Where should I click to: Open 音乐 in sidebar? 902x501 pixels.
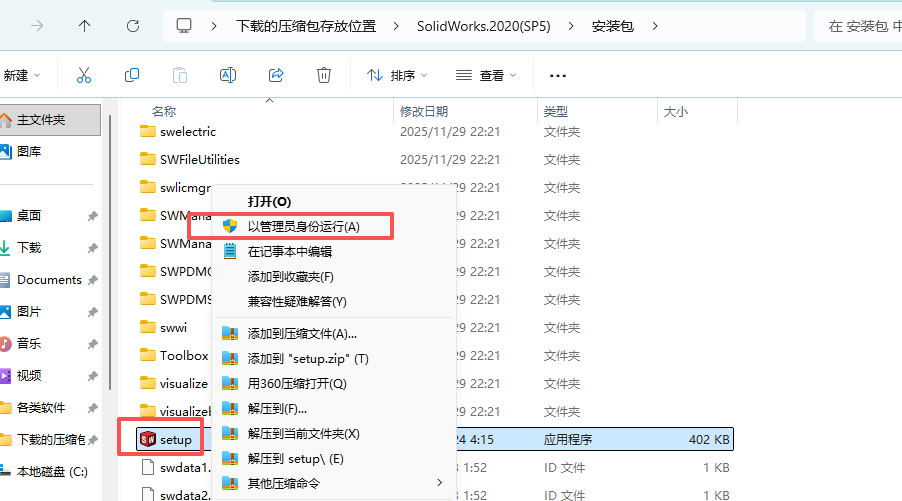tap(29, 343)
